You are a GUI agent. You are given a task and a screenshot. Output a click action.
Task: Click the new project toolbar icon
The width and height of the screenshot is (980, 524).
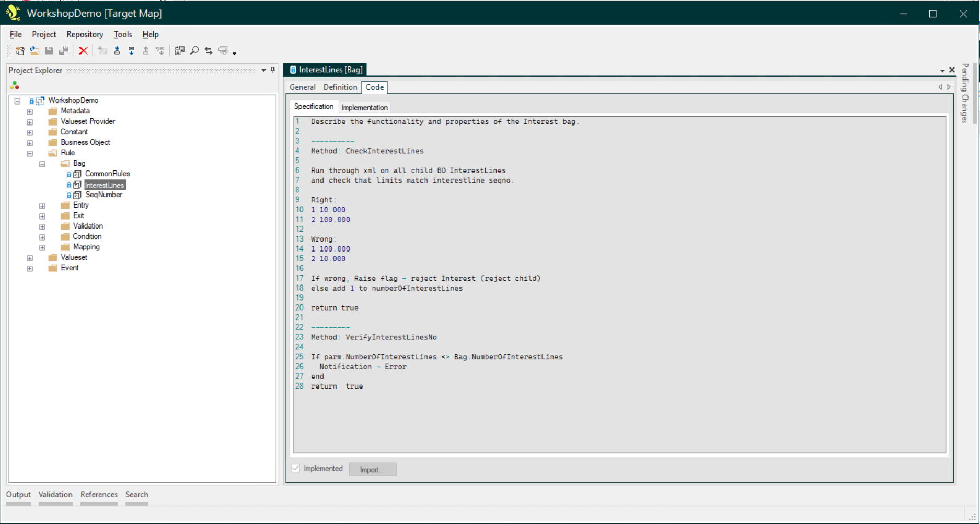point(20,51)
